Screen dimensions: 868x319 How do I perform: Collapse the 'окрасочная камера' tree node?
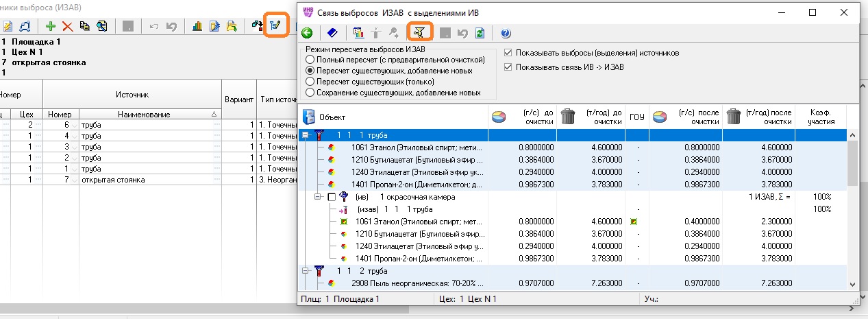point(319,197)
